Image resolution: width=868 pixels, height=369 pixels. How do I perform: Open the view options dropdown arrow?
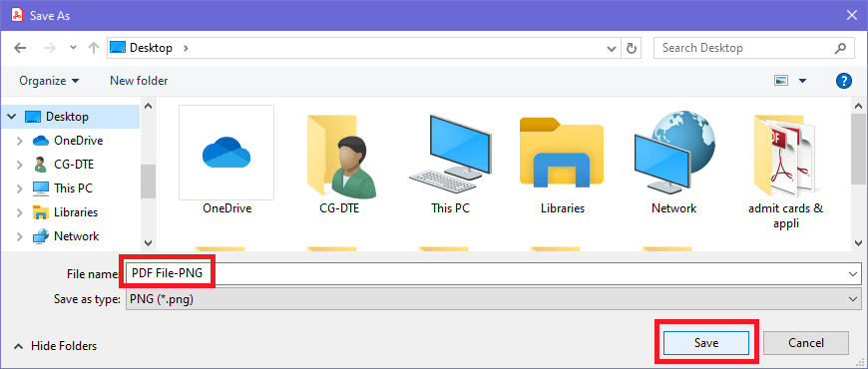point(803,81)
